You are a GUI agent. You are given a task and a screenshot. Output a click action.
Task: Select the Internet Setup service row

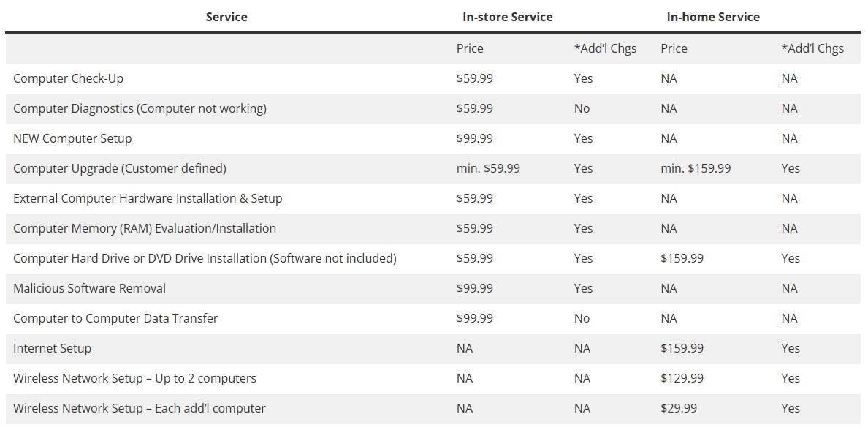pos(52,348)
